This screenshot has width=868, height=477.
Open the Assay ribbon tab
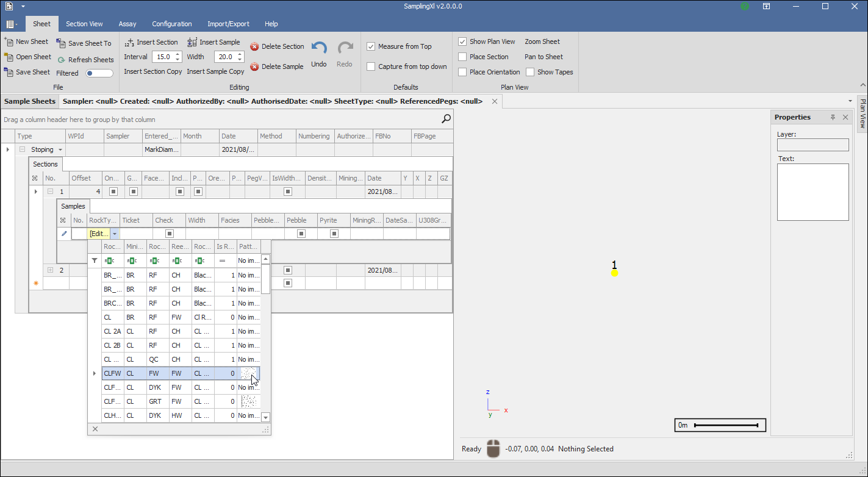[x=127, y=24]
